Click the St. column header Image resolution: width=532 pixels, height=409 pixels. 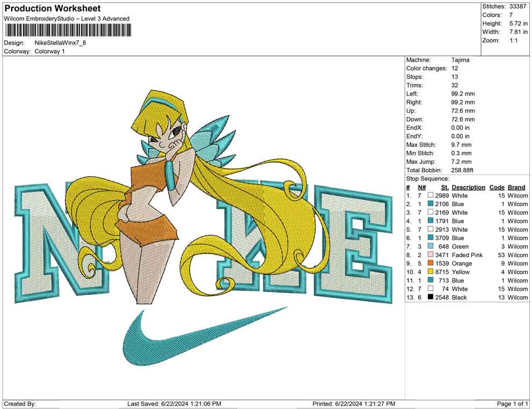tap(445, 187)
